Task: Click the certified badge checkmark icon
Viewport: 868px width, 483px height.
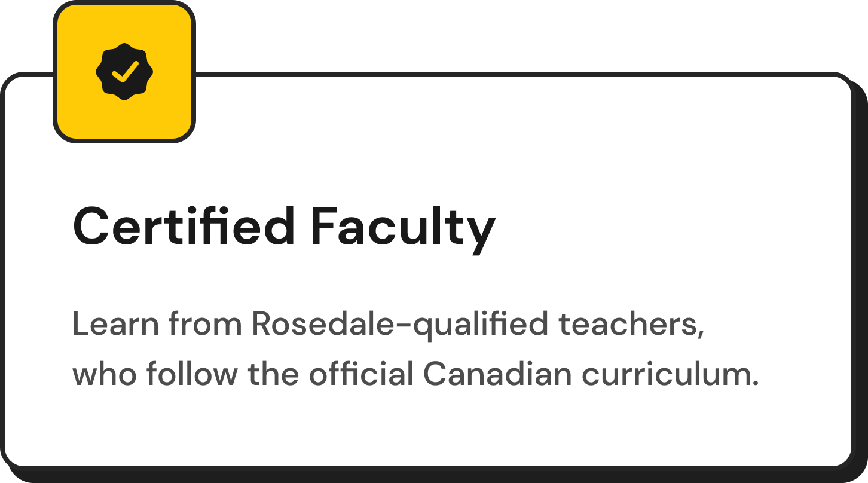Action: [x=124, y=72]
